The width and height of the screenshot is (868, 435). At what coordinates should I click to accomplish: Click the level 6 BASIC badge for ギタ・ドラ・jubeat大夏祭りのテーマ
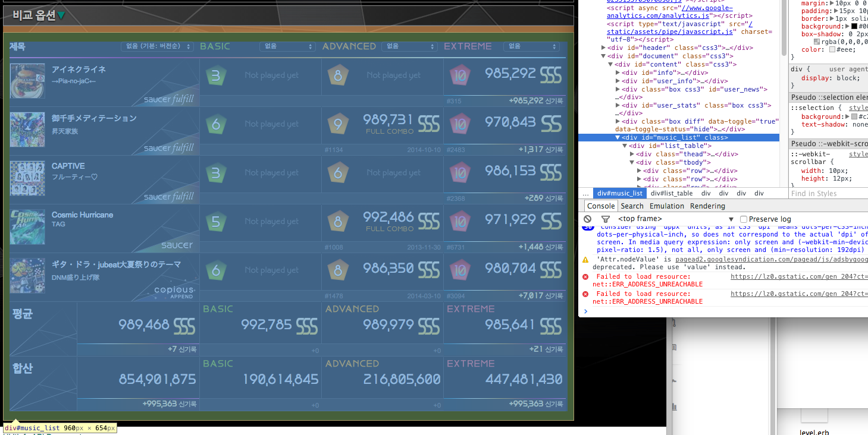pyautogui.click(x=216, y=270)
